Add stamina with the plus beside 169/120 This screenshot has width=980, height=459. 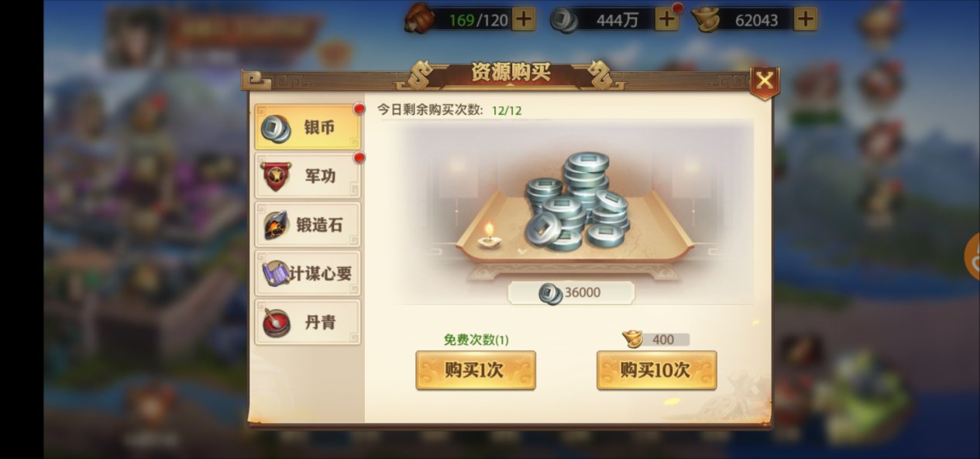coord(524,19)
